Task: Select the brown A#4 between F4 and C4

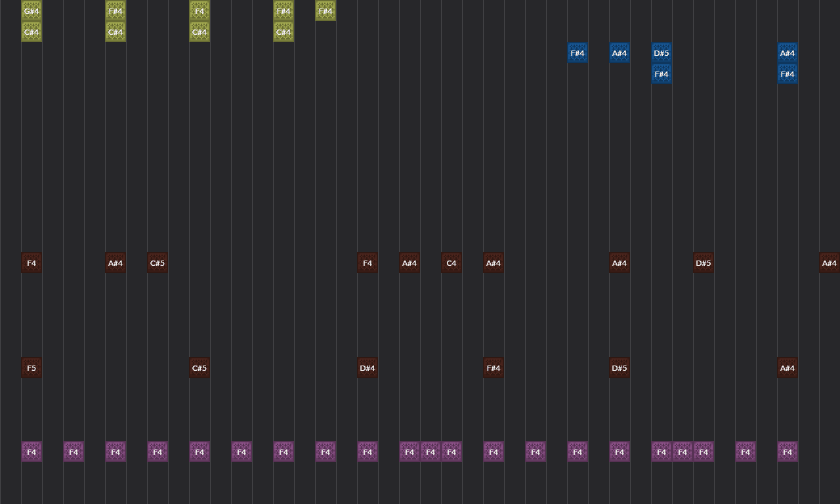Action: pyautogui.click(x=409, y=262)
